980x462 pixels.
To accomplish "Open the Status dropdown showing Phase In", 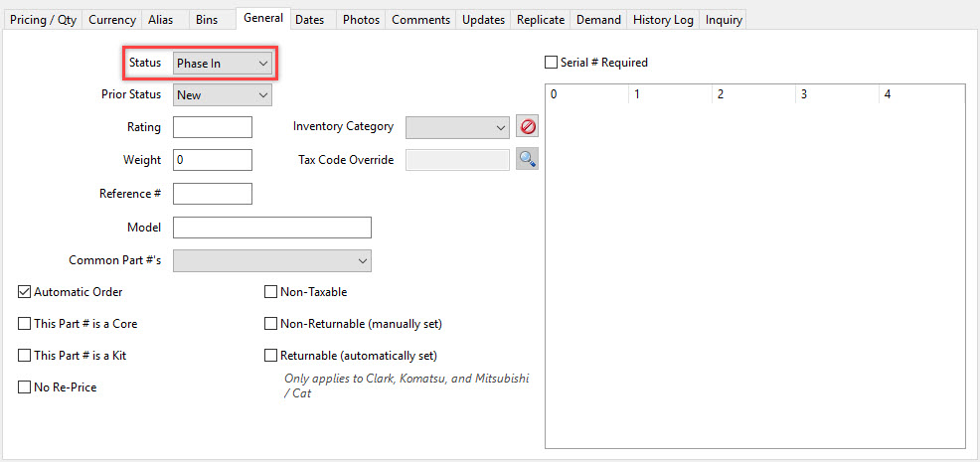I will 223,64.
